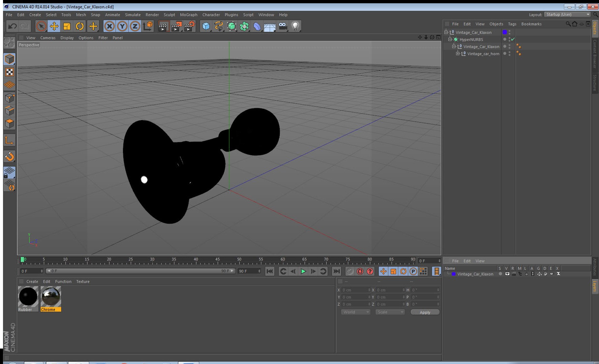This screenshot has width=599, height=364.
Task: Click Play forward button
Action: pyautogui.click(x=303, y=271)
